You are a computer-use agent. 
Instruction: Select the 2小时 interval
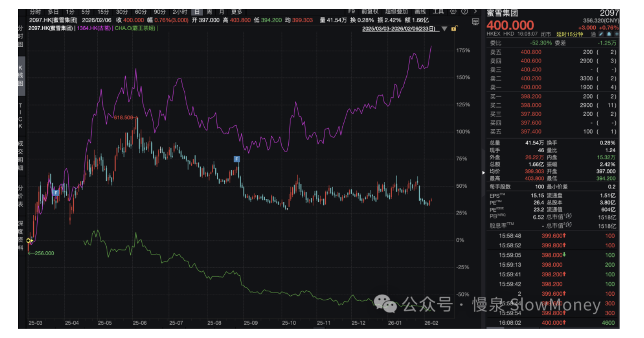click(x=180, y=12)
